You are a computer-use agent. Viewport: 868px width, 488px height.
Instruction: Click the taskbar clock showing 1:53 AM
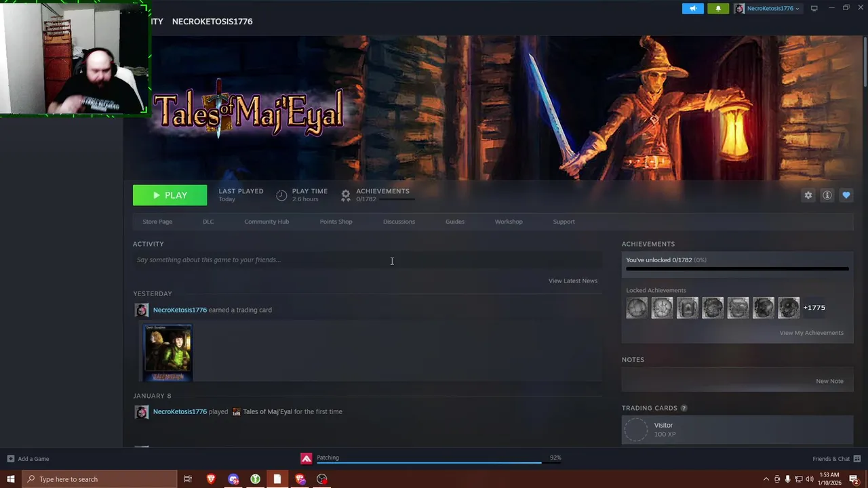(831, 479)
